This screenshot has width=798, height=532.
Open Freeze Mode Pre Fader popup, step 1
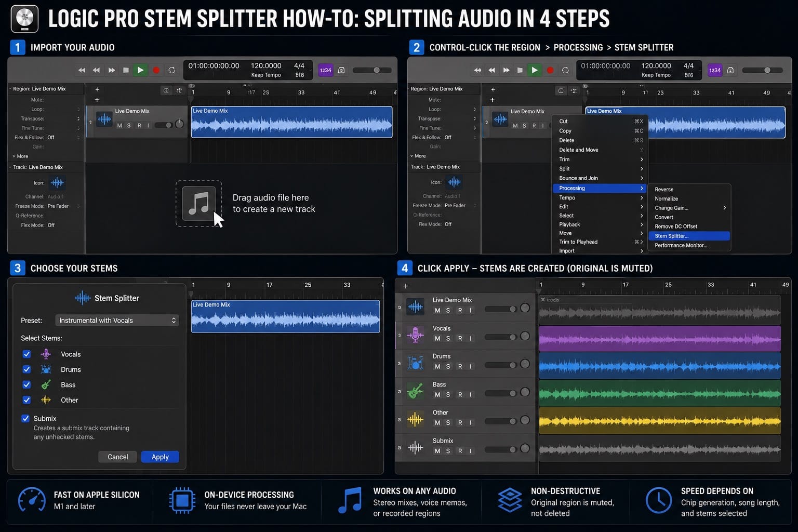click(63, 206)
